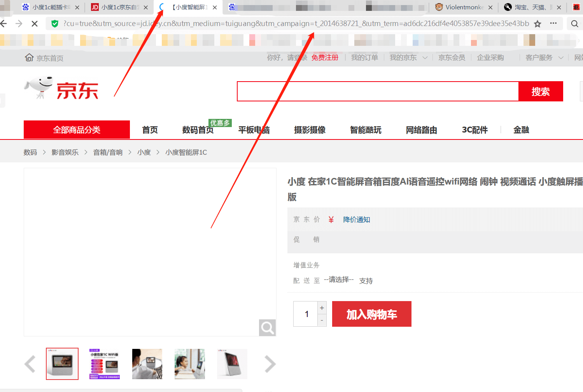Select the first selected product thumbnail
The image size is (583, 392).
pos(62,364)
